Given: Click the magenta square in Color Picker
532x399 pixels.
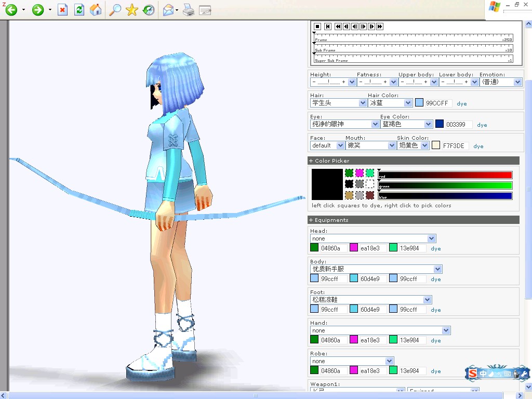Looking at the screenshot, I should [x=360, y=173].
